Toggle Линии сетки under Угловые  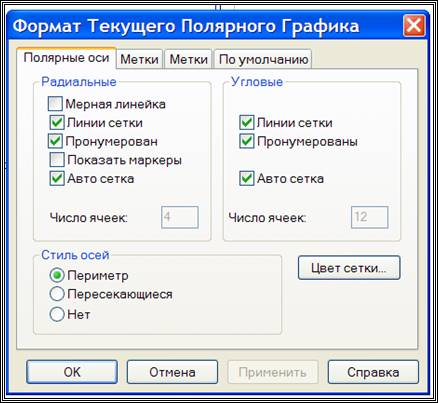247,123
